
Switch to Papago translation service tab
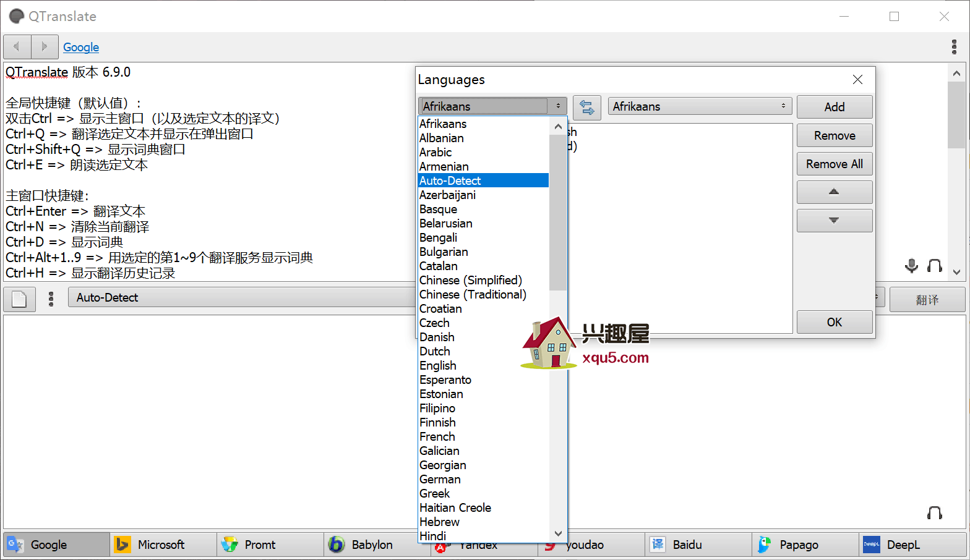coord(805,545)
